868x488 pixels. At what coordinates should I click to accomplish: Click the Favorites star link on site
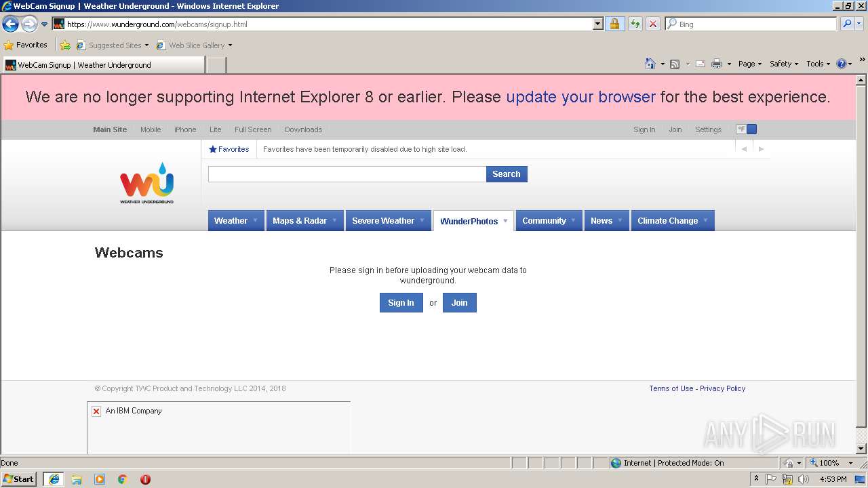pyautogui.click(x=229, y=149)
